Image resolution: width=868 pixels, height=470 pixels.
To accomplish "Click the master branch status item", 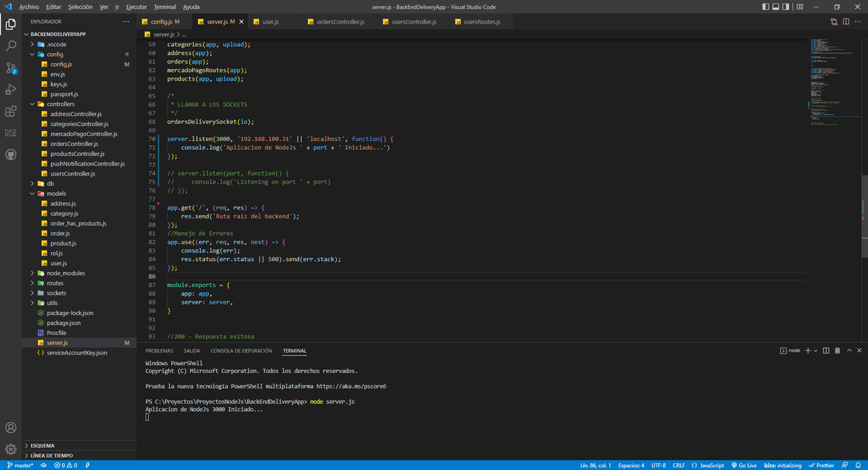I will point(20,465).
